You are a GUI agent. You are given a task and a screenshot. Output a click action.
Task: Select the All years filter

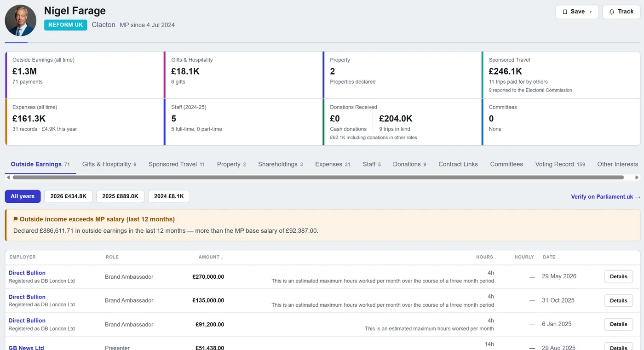point(23,196)
